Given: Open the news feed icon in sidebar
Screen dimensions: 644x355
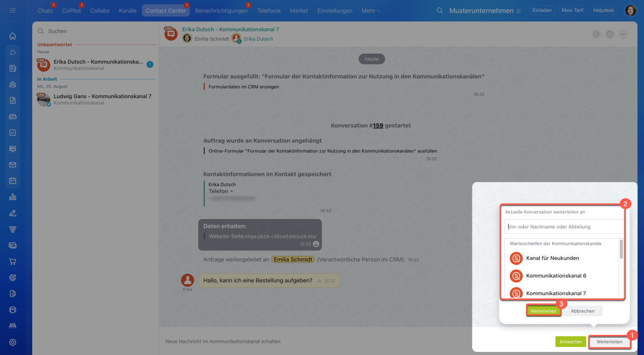Looking at the screenshot, I should 13,68.
